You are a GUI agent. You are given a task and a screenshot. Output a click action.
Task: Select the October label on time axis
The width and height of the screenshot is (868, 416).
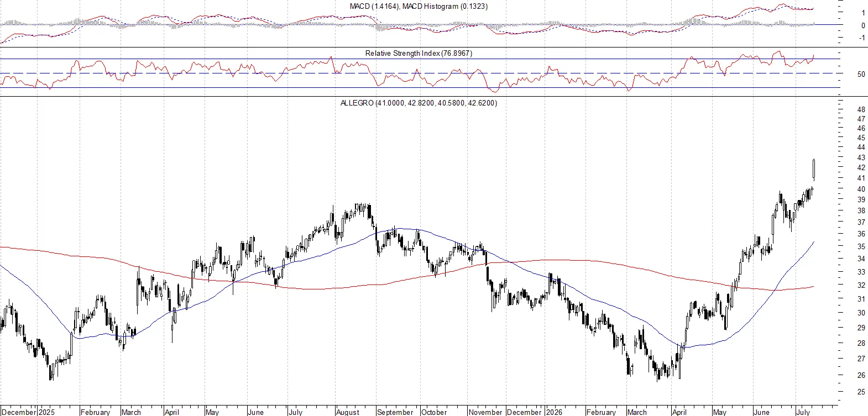433,412
